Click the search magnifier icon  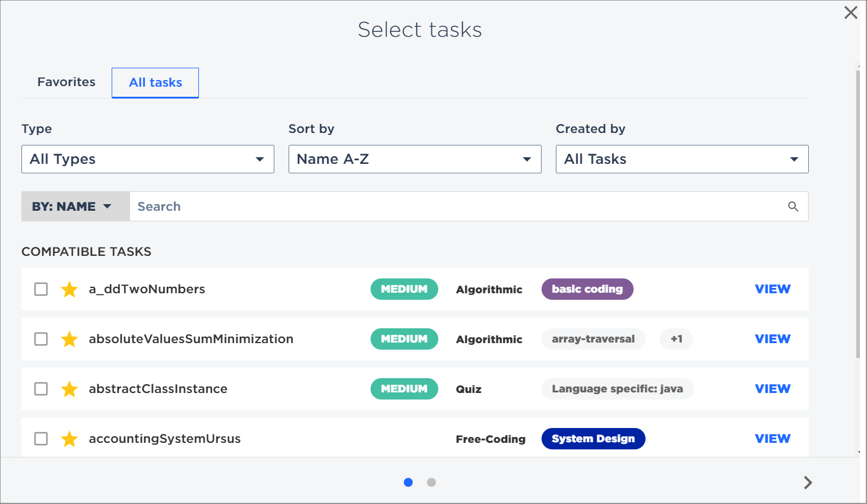793,207
